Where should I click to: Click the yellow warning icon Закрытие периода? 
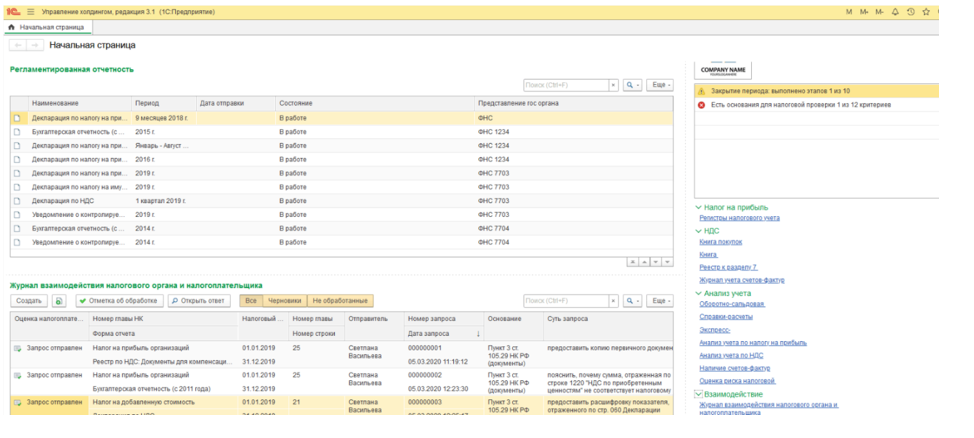pyautogui.click(x=702, y=91)
